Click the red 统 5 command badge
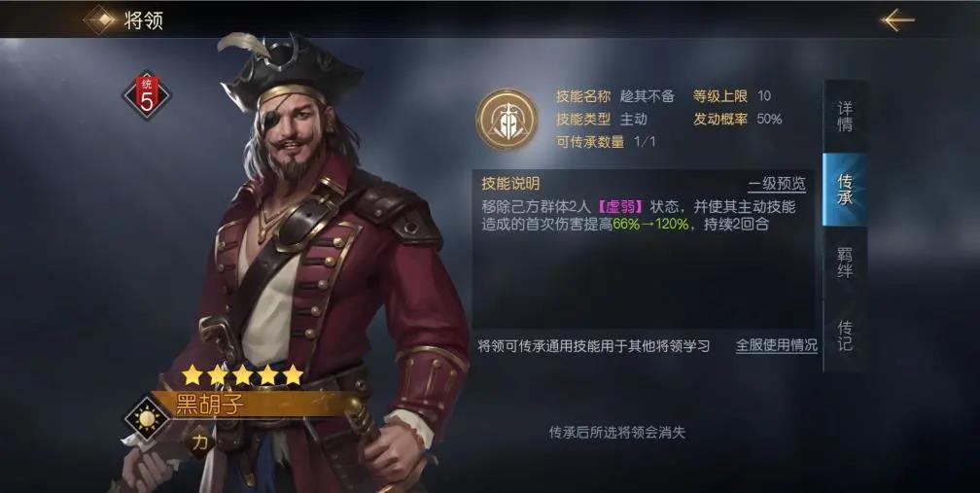The width and height of the screenshot is (980, 493). click(146, 95)
